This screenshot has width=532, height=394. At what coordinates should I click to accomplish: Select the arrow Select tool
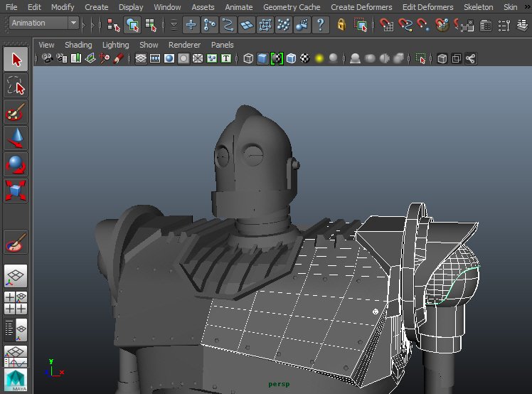click(16, 60)
